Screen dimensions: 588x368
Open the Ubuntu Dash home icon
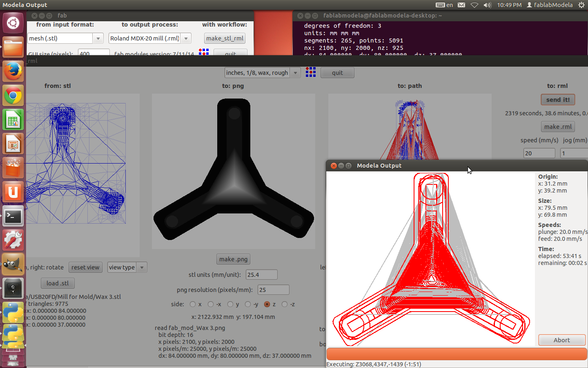click(13, 23)
